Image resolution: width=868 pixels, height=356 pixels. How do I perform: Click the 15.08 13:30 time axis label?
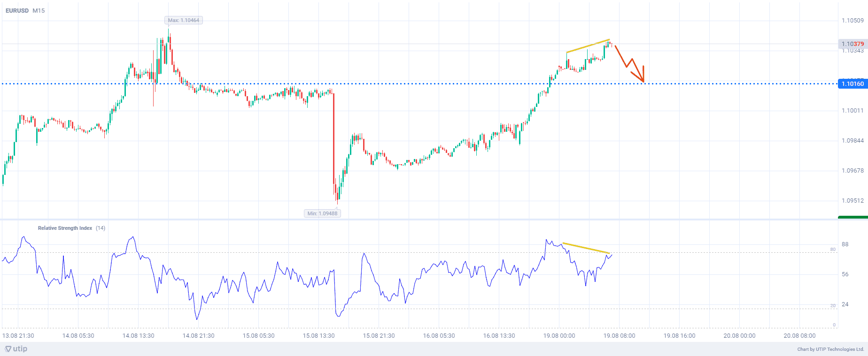coord(318,336)
